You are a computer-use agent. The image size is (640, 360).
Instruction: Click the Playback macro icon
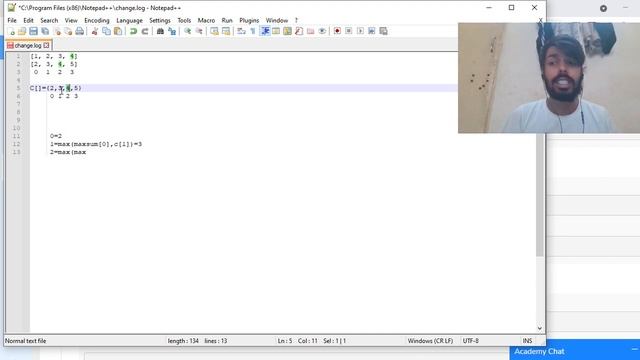[360, 31]
